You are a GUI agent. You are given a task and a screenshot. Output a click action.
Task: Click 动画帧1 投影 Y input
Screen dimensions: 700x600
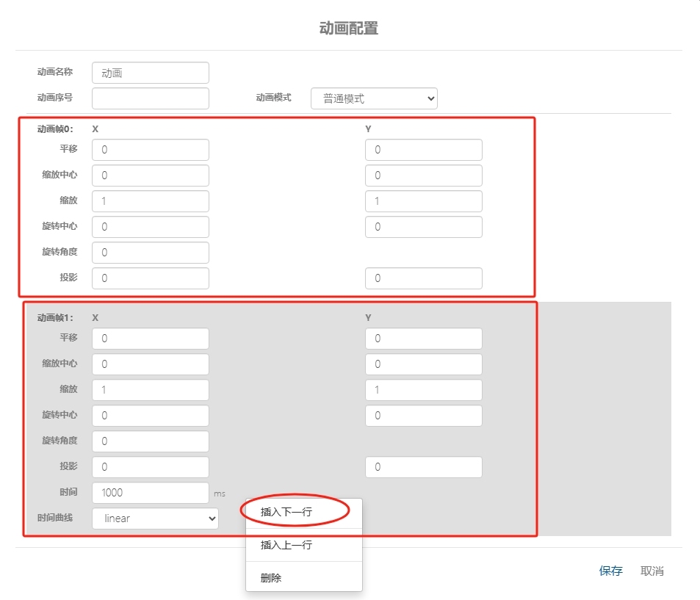(x=423, y=467)
